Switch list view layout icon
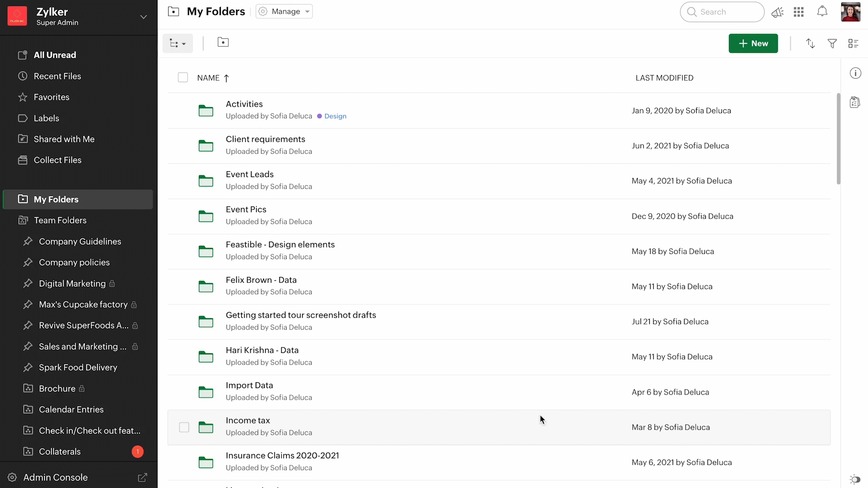Image resolution: width=868 pixels, height=488 pixels. [x=853, y=43]
